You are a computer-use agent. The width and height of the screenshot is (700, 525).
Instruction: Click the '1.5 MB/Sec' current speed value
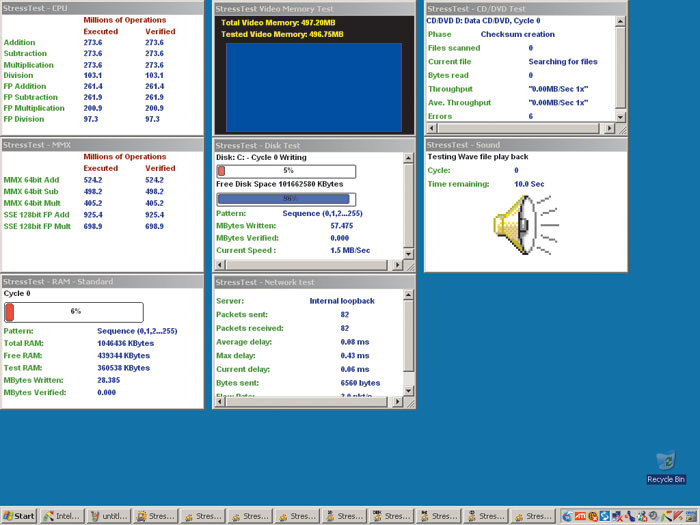tap(350, 250)
